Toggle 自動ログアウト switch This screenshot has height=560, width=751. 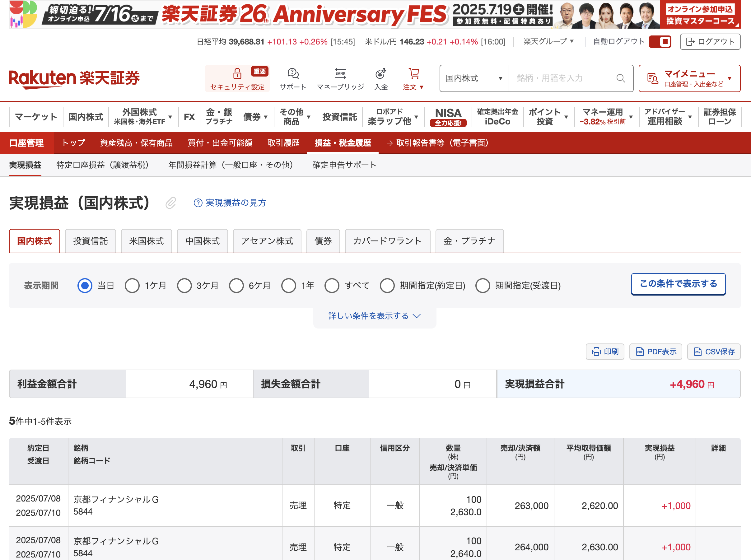click(660, 42)
